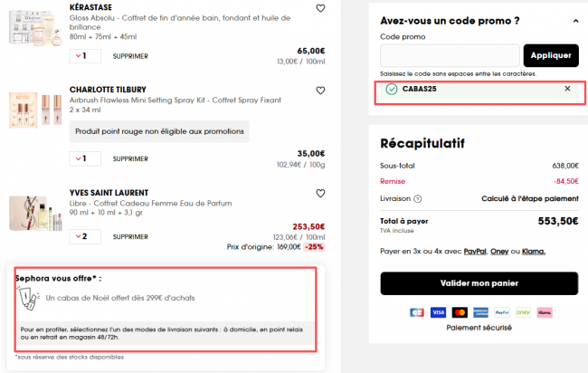Screen dimensions: 588x373
Task: Click the Klarna payment logo
Action: coord(545,312)
